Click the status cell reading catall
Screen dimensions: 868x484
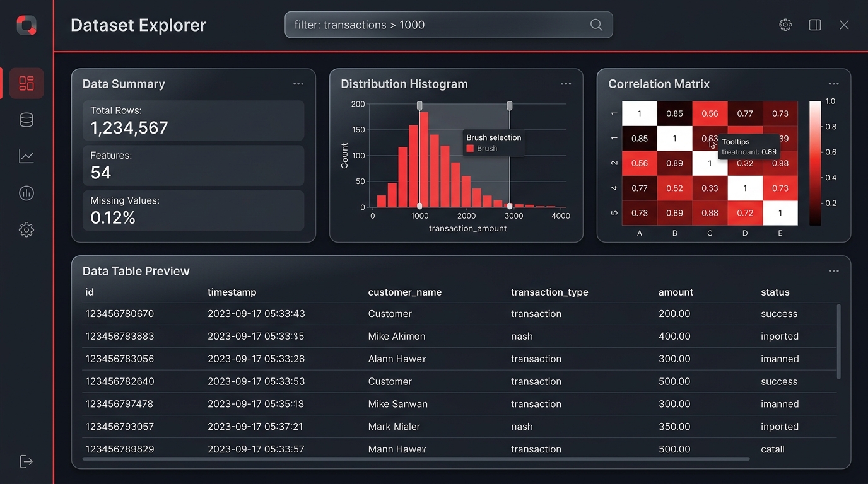(x=773, y=449)
